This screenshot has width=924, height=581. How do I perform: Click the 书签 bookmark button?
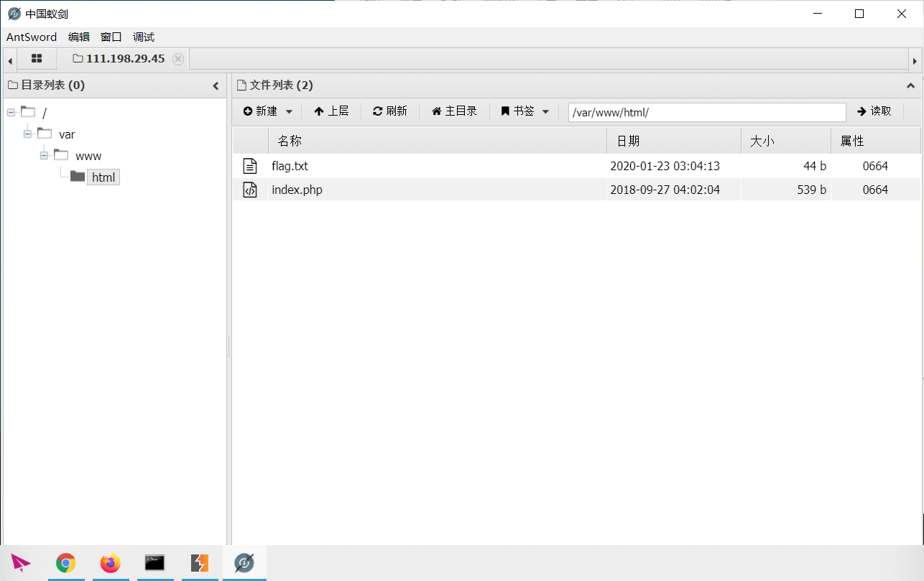point(517,111)
